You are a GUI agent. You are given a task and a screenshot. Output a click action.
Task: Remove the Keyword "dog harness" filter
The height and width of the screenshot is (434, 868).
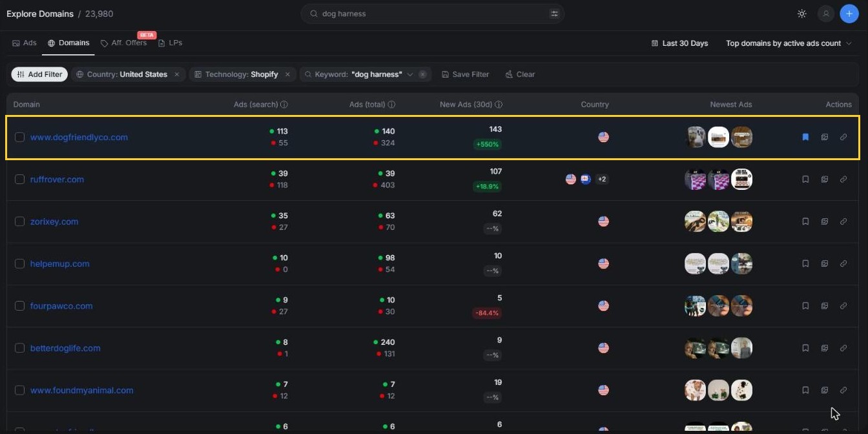pyautogui.click(x=422, y=74)
